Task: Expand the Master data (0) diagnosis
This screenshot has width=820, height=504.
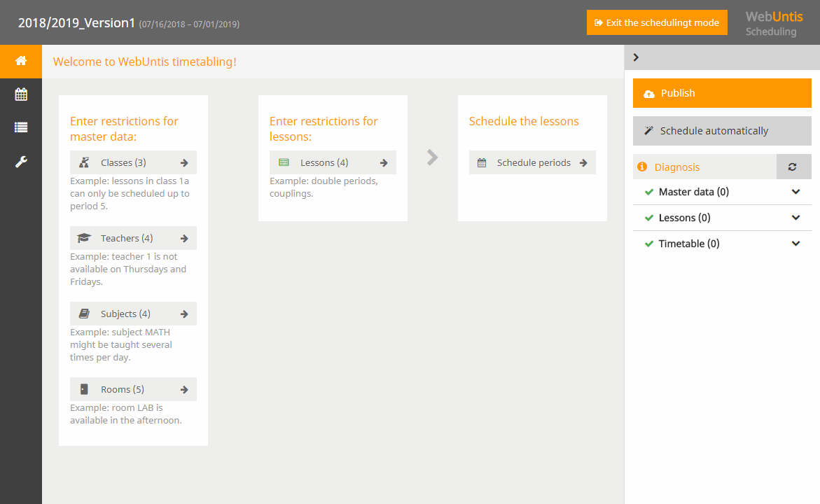Action: [x=796, y=192]
